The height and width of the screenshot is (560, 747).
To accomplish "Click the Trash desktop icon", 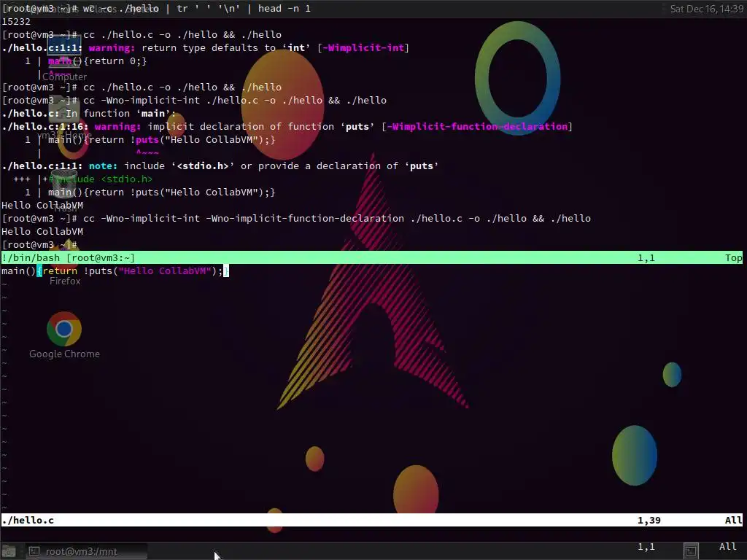I will pos(64,183).
